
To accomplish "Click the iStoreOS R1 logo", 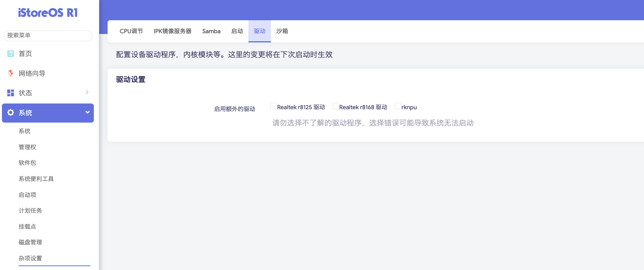I will pyautogui.click(x=48, y=13).
